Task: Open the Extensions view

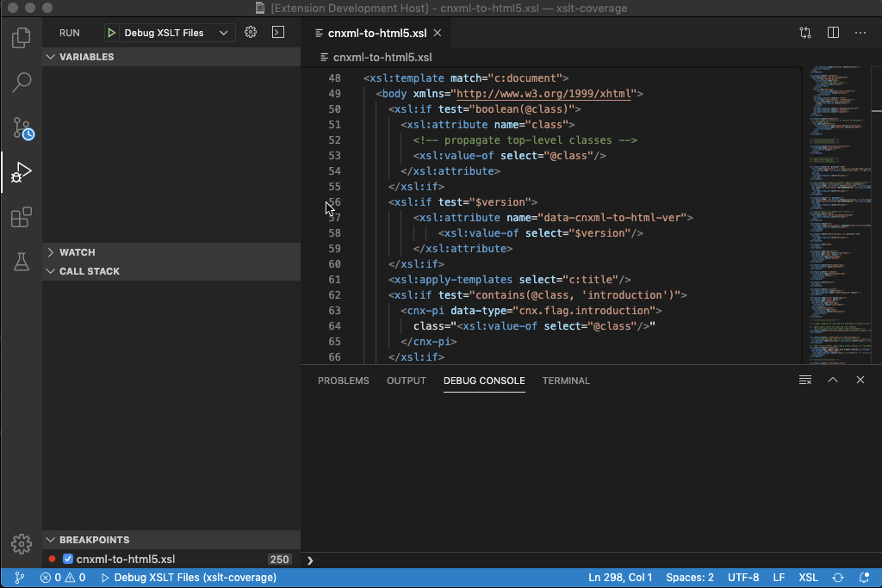Action: pyautogui.click(x=22, y=217)
